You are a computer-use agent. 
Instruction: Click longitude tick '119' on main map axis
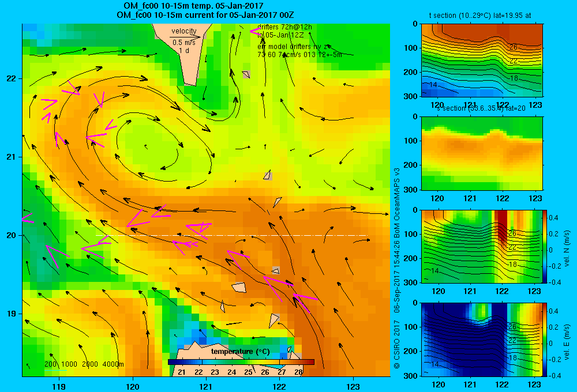[x=59, y=386]
